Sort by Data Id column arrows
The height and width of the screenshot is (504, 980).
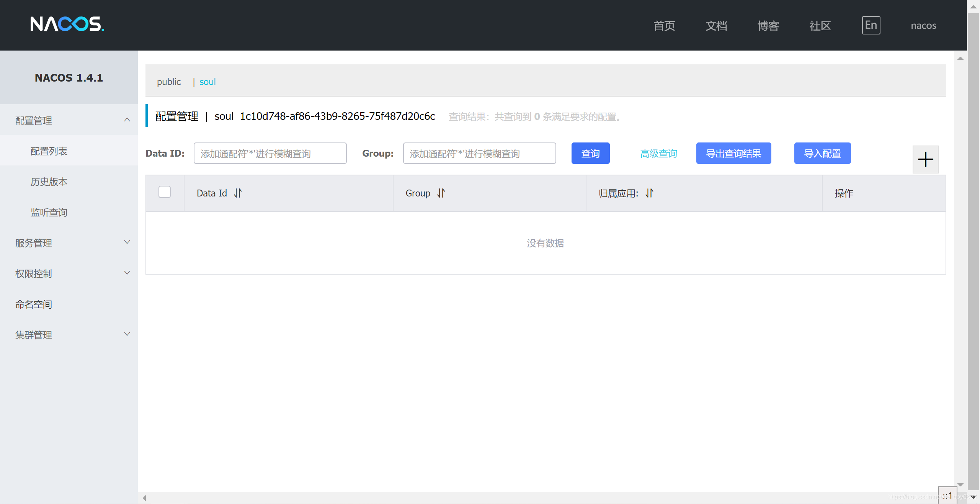click(x=238, y=193)
